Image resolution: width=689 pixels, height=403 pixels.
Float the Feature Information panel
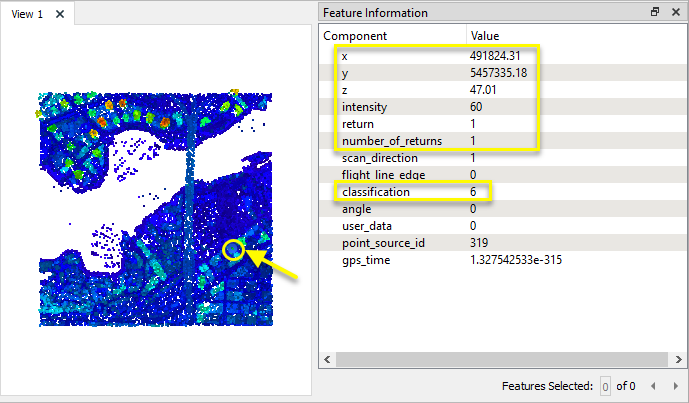coord(655,13)
